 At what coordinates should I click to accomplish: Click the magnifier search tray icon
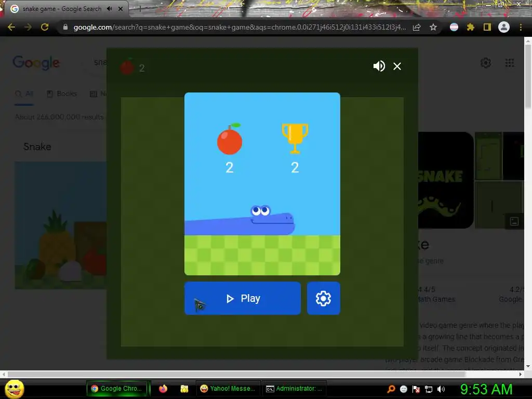[391, 389]
